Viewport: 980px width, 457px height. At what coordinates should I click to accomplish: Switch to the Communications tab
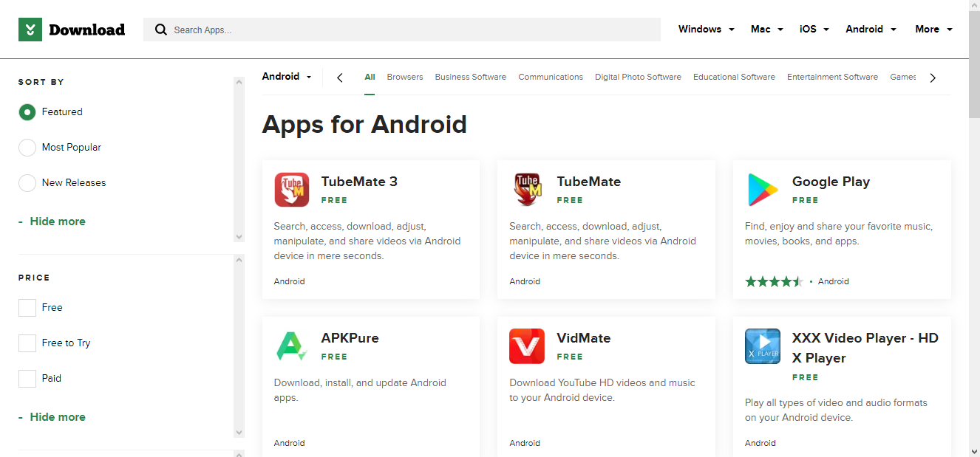click(x=551, y=77)
